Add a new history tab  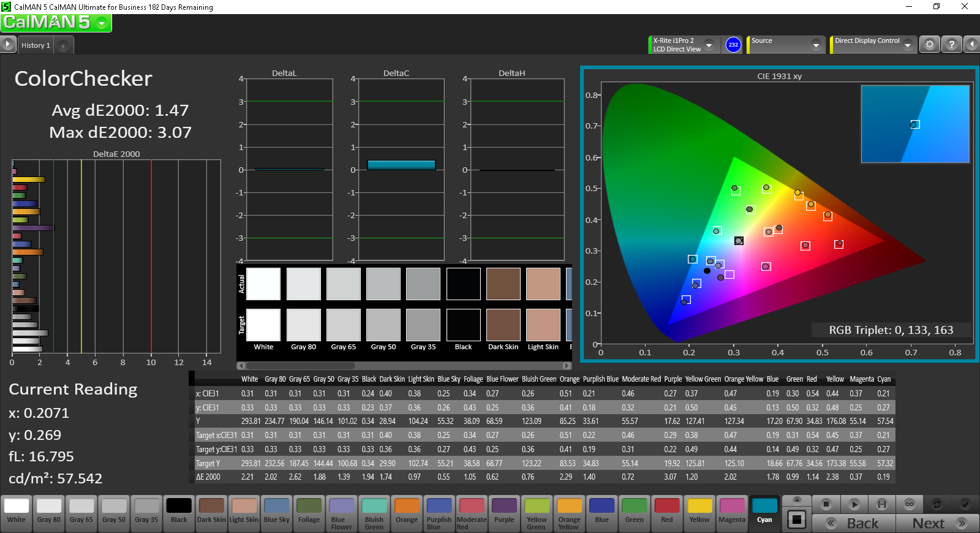click(x=63, y=45)
